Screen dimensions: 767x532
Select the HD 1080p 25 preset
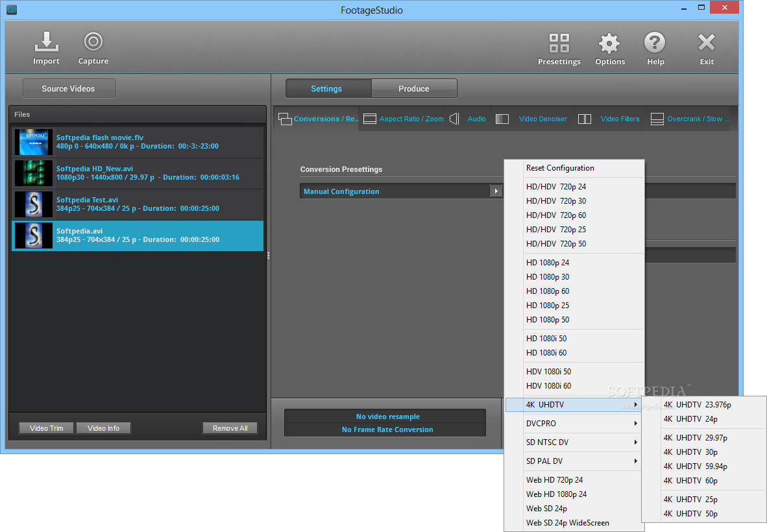574,305
